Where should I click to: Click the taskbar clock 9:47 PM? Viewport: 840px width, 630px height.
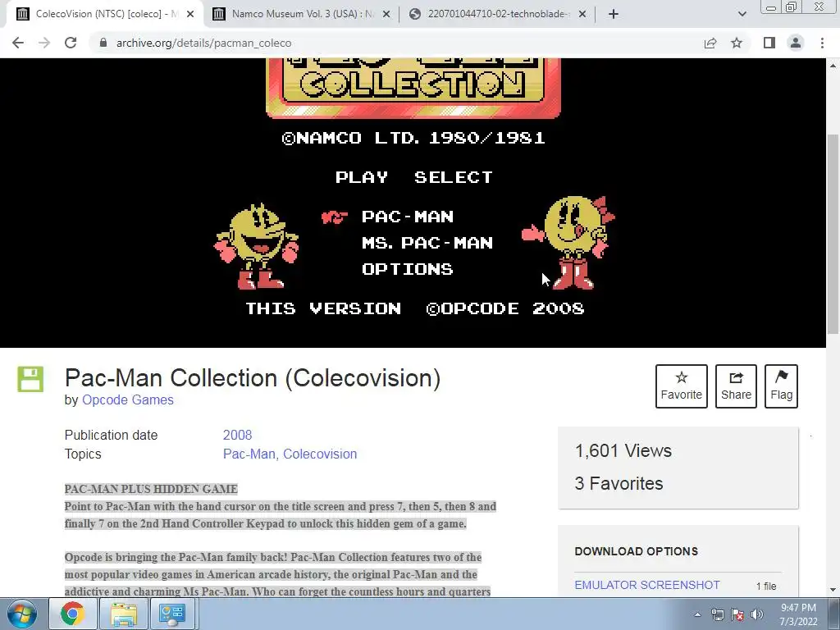798,614
